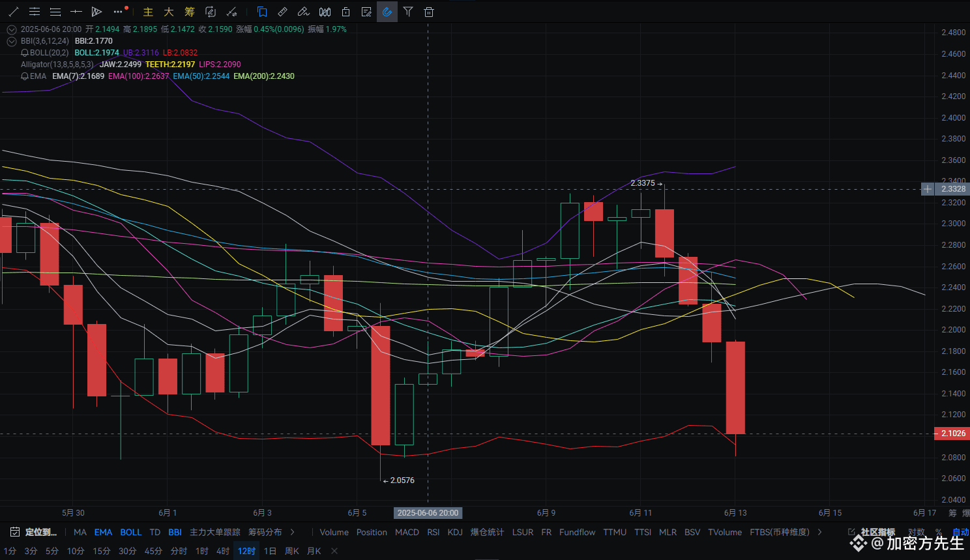Viewport: 970px width, 560px height.
Task: Select the freehand pen brush tool
Action: tap(303, 12)
